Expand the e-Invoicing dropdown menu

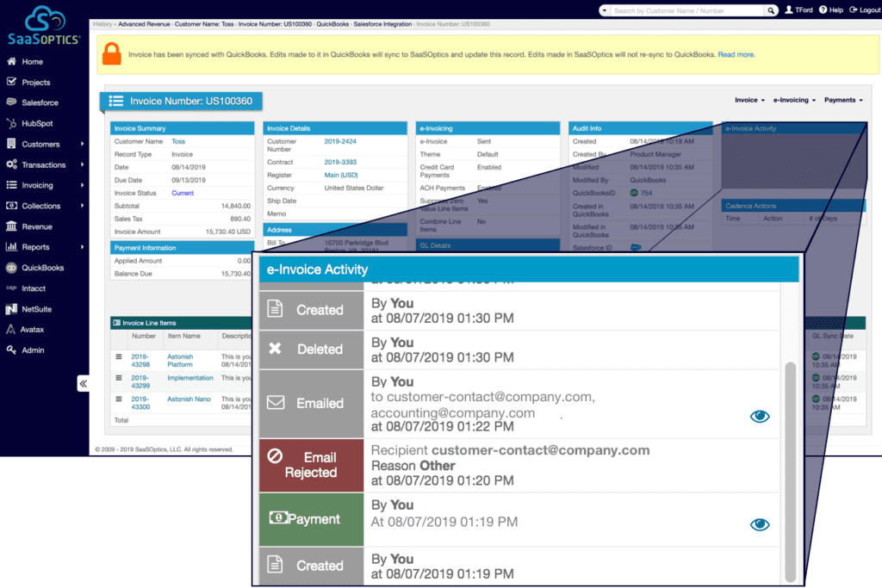pos(794,100)
